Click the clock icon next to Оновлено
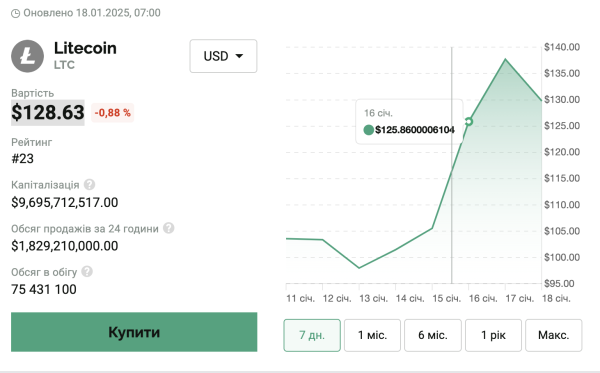The height and width of the screenshot is (373, 600). 15,13
